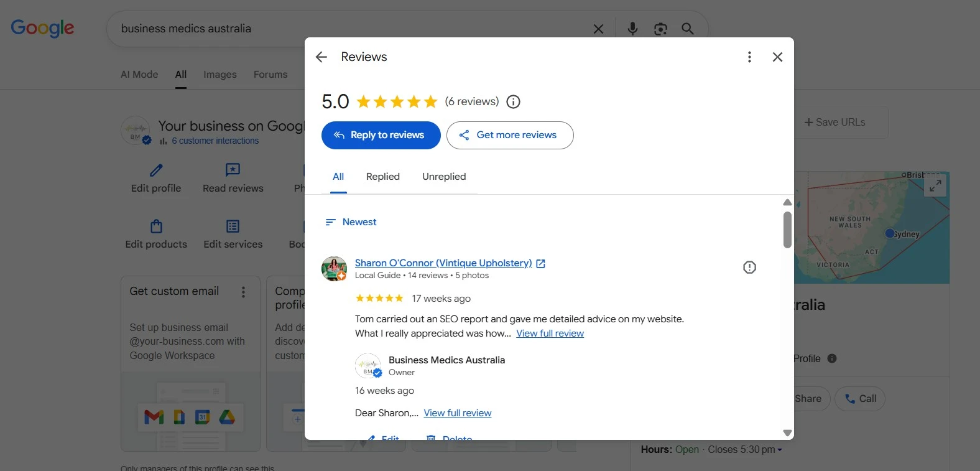Image resolution: width=980 pixels, height=471 pixels.
Task: Open Profile info icon
Action: pos(832,358)
